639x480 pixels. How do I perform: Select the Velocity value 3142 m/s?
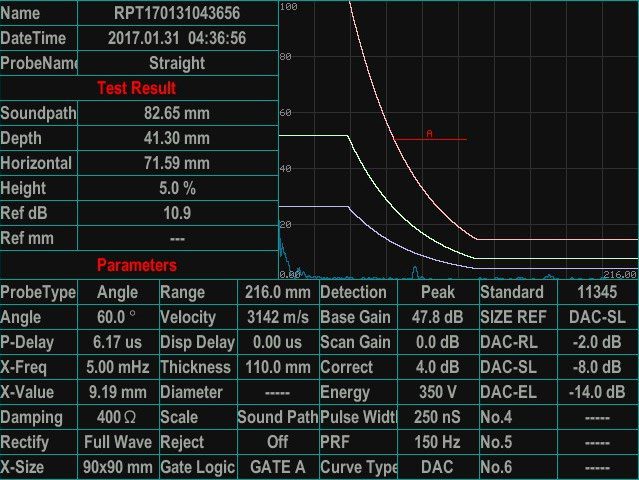277,317
